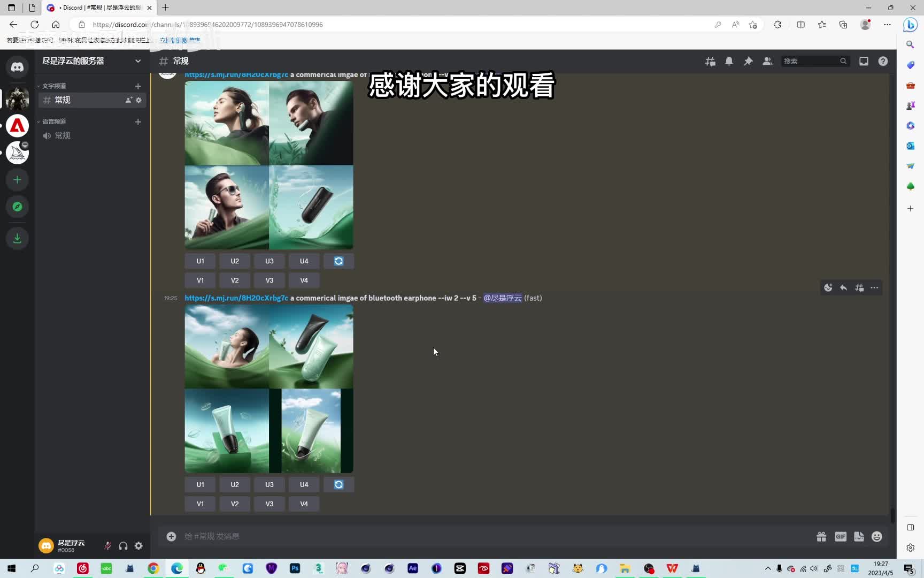Expand the 尽是浮云的服务器 server dropdown
924x578 pixels.
pyautogui.click(x=138, y=61)
